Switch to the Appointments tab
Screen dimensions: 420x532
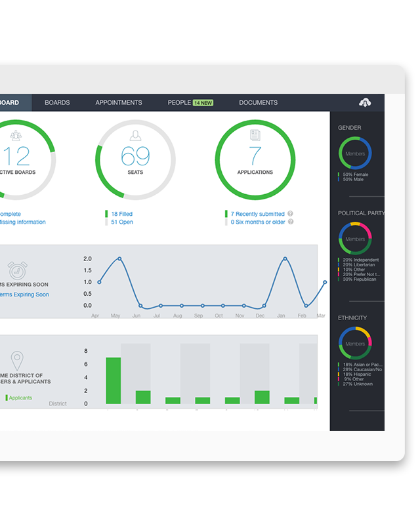pos(119,103)
